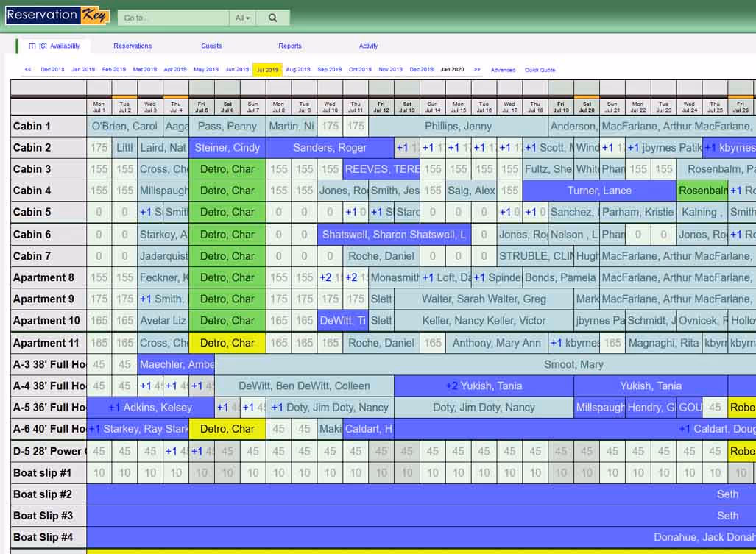Click inside the Go to search field
Viewport: 756px width, 554px height.
click(173, 16)
